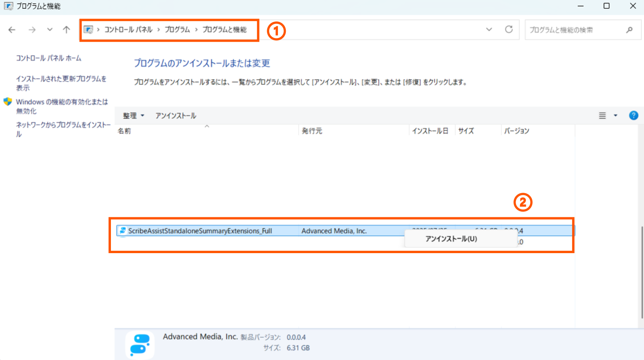Sort list by 発行元 column header
644x360 pixels.
pos(312,131)
